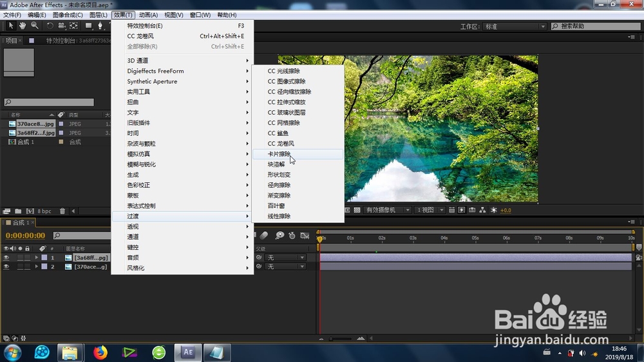Select the Pen tool
Screen dimensions: 644x362
tap(100, 26)
